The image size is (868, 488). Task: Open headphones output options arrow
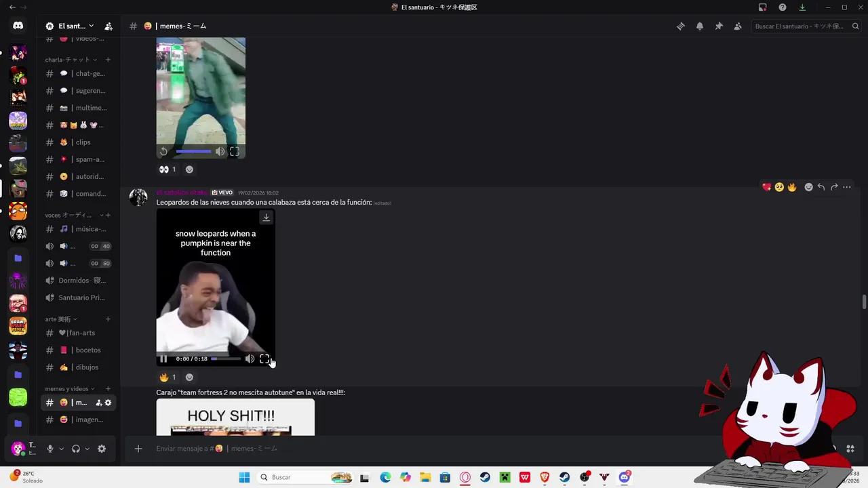87,449
